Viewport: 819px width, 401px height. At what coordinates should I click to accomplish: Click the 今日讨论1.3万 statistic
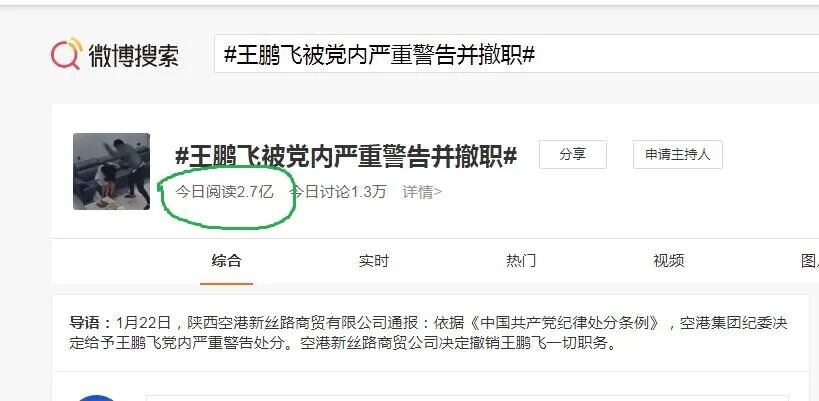pyautogui.click(x=337, y=192)
